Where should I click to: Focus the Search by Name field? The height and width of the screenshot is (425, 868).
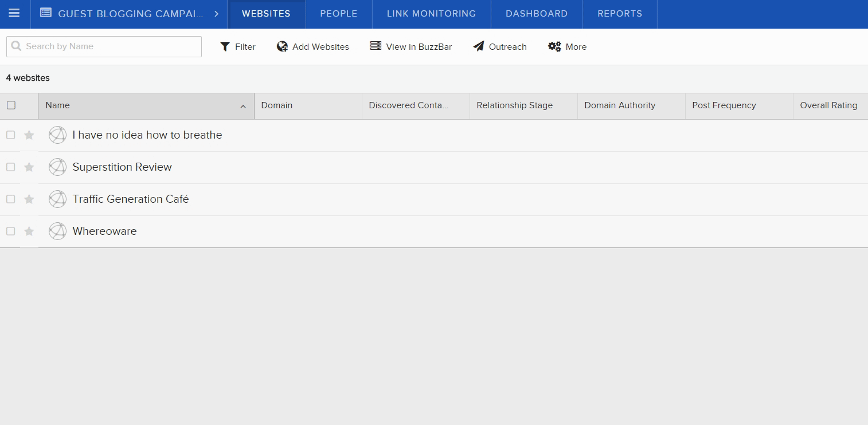[x=109, y=47]
